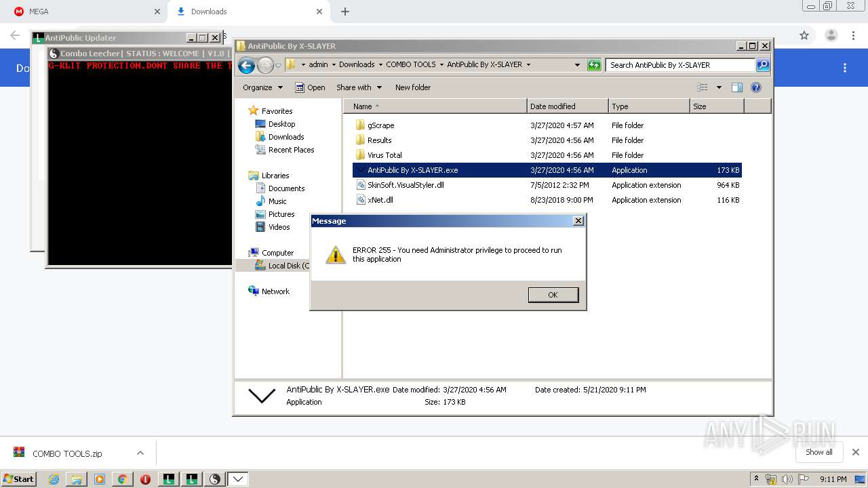Viewport: 868px width, 488px height.
Task: Switch to the Downloads browser tab
Action: click(248, 12)
